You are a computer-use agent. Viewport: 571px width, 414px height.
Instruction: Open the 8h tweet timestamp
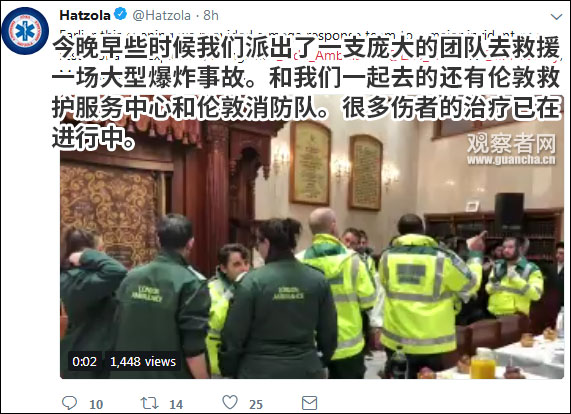pos(211,15)
